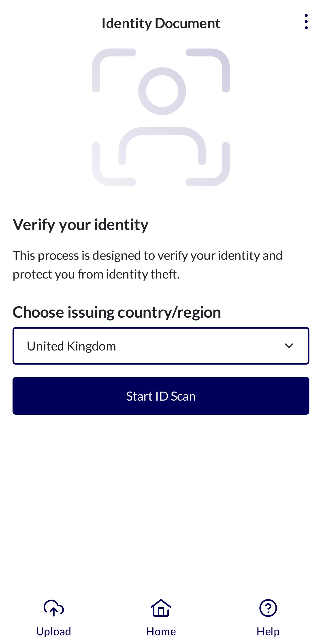Go to the Home tab label

pyautogui.click(x=161, y=631)
